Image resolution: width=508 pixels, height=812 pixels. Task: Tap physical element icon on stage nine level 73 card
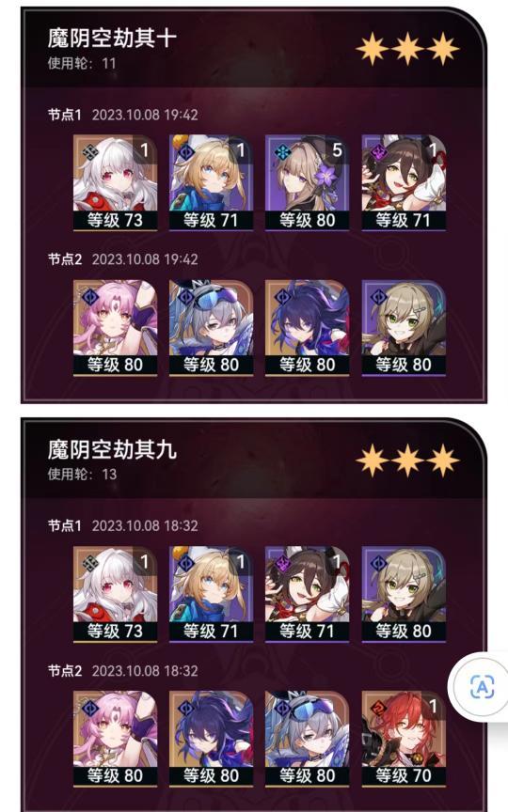click(x=90, y=564)
